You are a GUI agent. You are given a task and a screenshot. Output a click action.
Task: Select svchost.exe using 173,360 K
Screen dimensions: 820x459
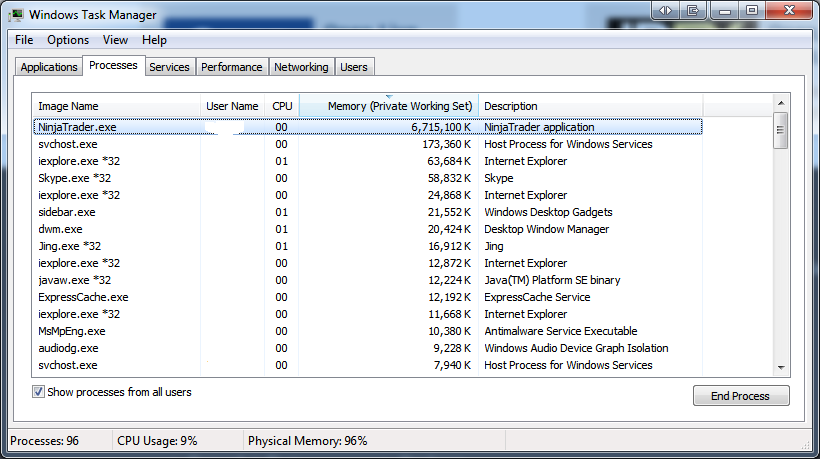pyautogui.click(x=368, y=144)
